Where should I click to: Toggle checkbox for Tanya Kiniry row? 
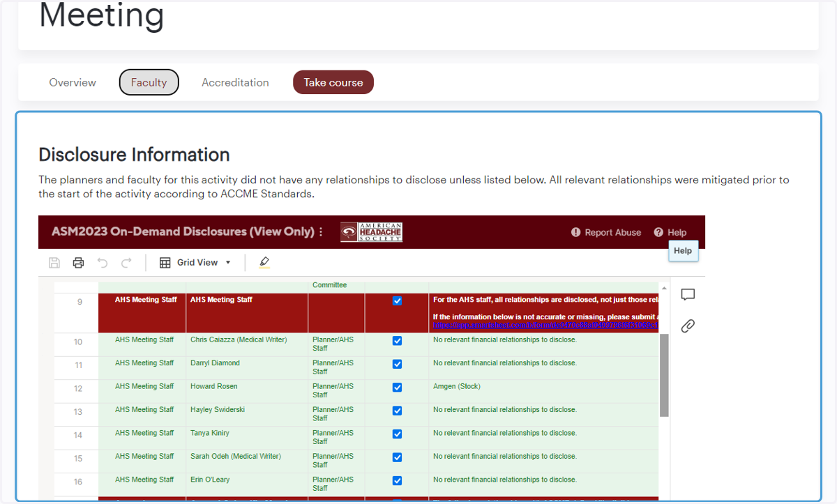397,434
